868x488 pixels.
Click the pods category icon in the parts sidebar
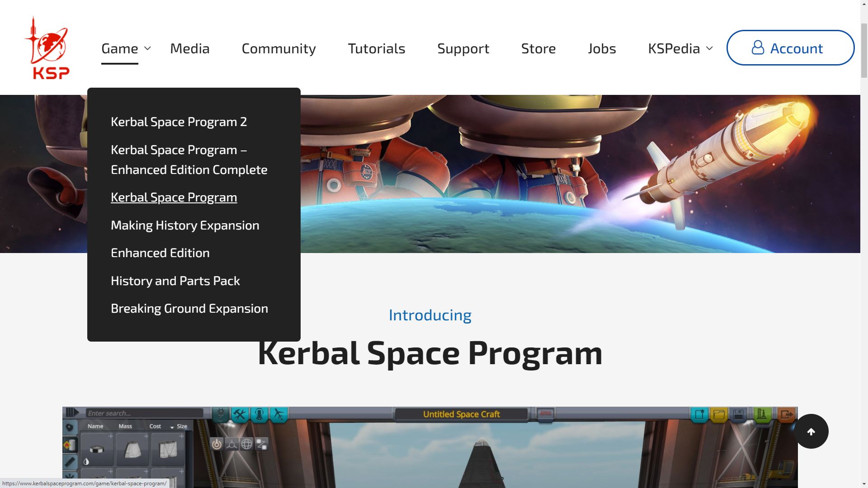tap(70, 427)
